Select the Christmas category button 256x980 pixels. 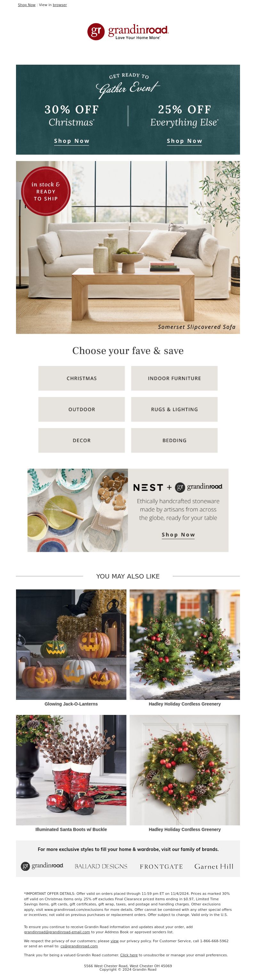click(x=81, y=378)
